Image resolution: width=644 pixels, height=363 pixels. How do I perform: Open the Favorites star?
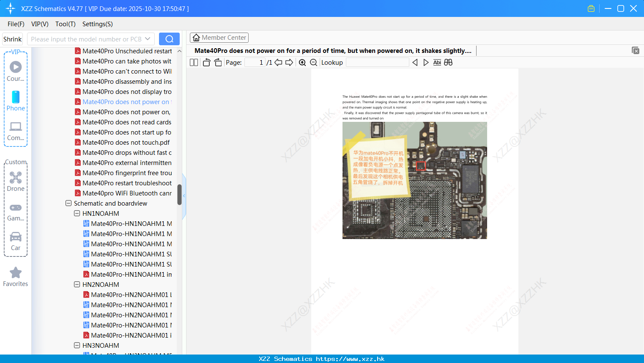[x=16, y=277]
